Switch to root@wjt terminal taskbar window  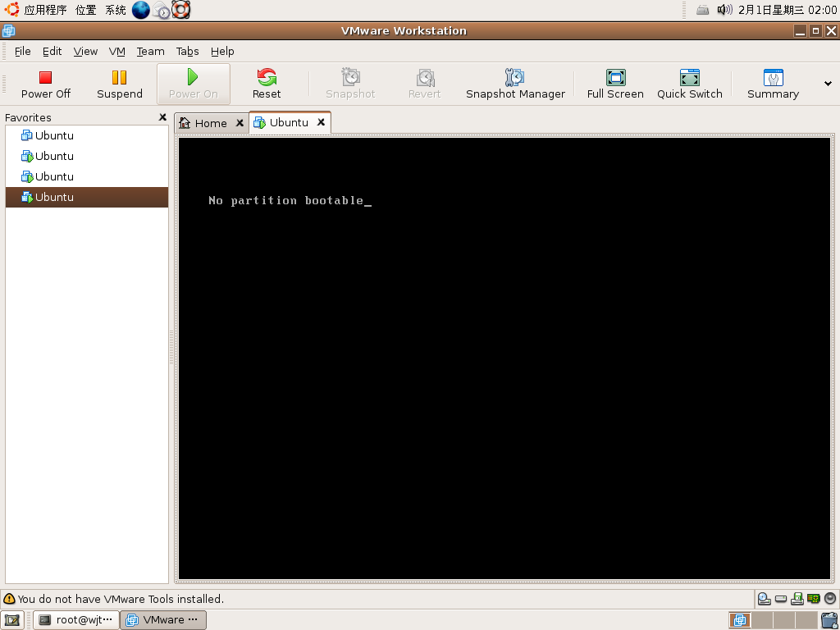tap(76, 620)
